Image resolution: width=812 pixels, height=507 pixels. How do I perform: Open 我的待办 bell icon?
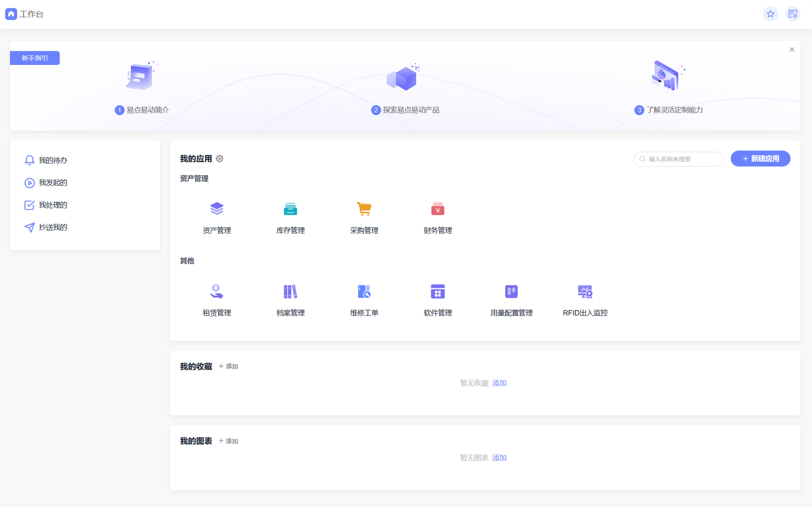coord(29,160)
